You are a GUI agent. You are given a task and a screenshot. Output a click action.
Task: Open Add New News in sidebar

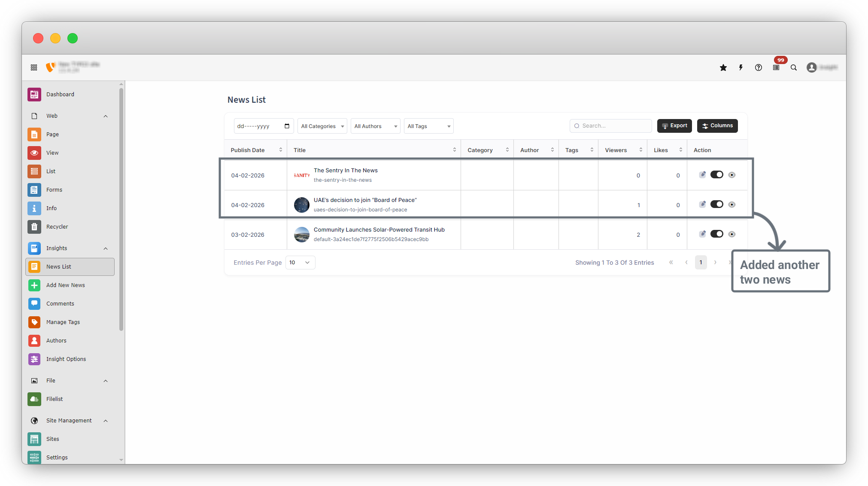(66, 285)
